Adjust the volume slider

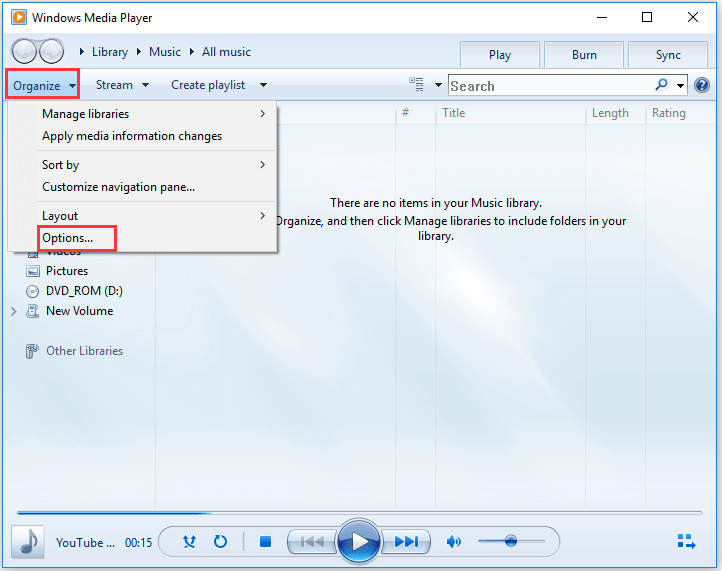(511, 541)
